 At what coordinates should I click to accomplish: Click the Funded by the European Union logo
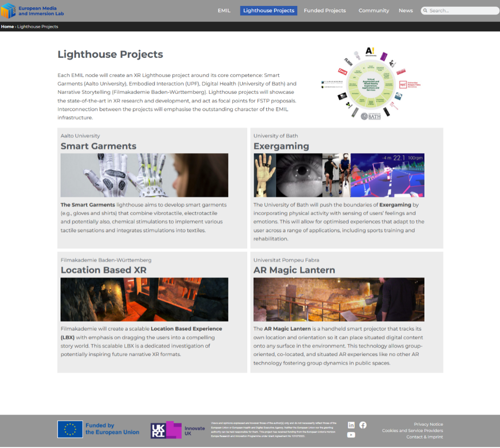pos(98,429)
